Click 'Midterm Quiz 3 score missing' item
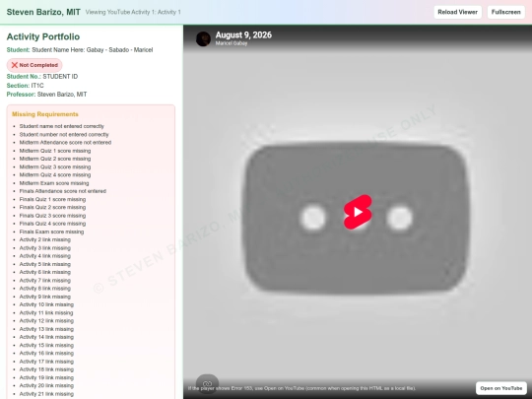This screenshot has width=532, height=399. coord(55,166)
